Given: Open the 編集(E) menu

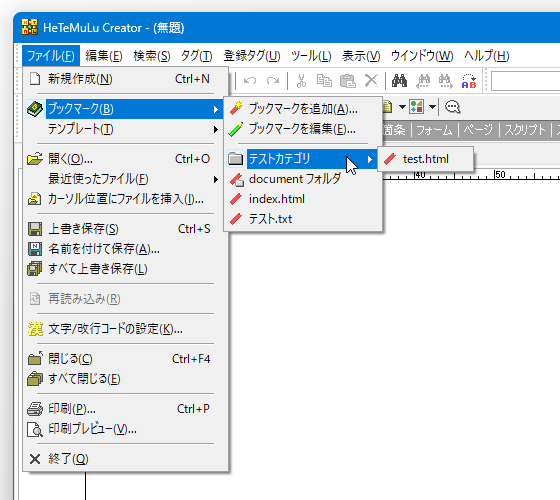Looking at the screenshot, I should tap(104, 56).
